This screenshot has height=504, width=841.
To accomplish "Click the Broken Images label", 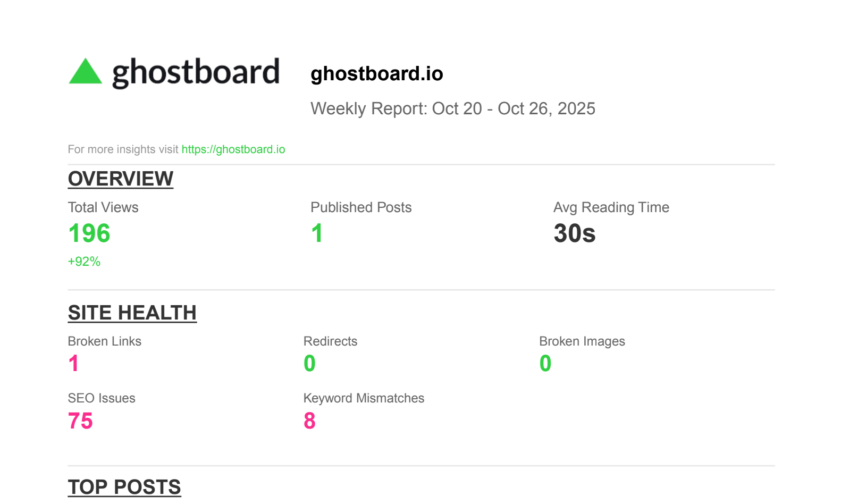I will 582,341.
